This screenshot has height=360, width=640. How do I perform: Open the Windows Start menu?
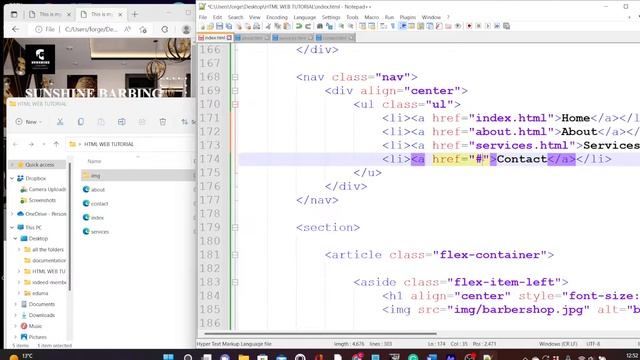(x=168, y=357)
